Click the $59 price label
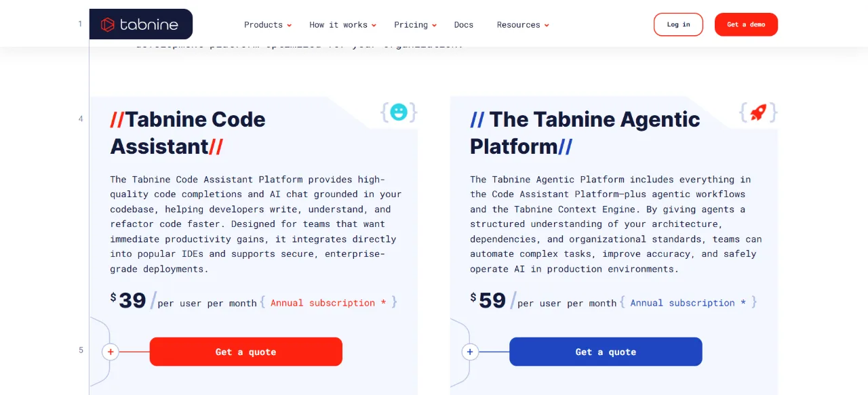The image size is (868, 395). coord(488,300)
